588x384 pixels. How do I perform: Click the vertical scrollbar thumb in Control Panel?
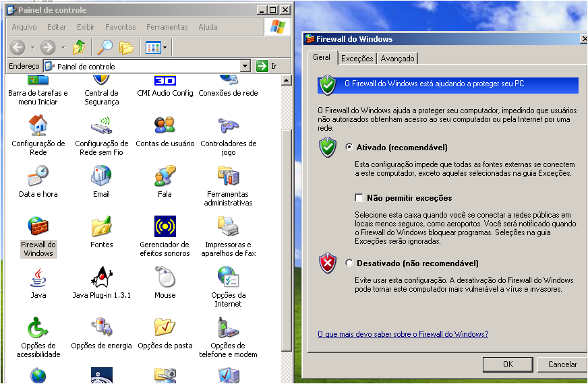pos(286,240)
